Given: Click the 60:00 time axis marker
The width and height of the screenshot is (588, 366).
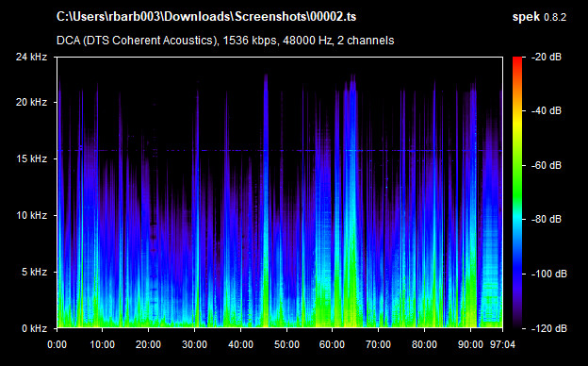Looking at the screenshot, I should [x=332, y=344].
